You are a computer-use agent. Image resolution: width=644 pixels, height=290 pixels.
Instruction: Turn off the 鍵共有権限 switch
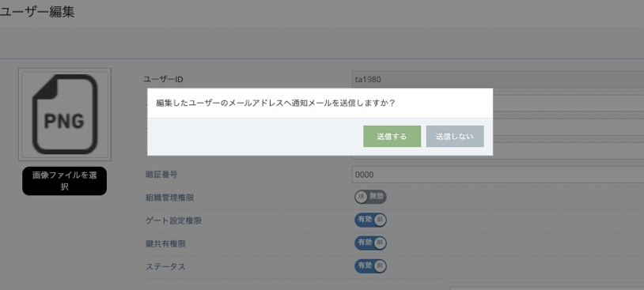[x=370, y=243]
